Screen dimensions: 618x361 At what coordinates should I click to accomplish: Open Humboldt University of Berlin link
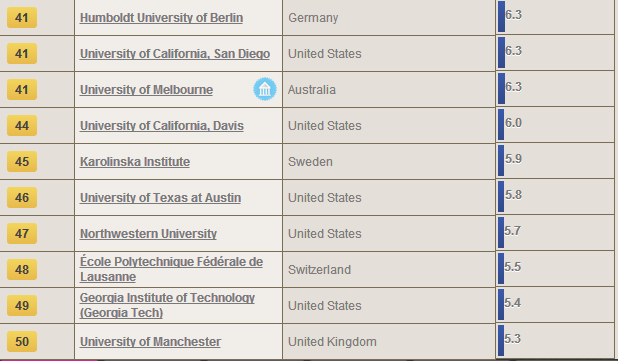[x=161, y=18]
